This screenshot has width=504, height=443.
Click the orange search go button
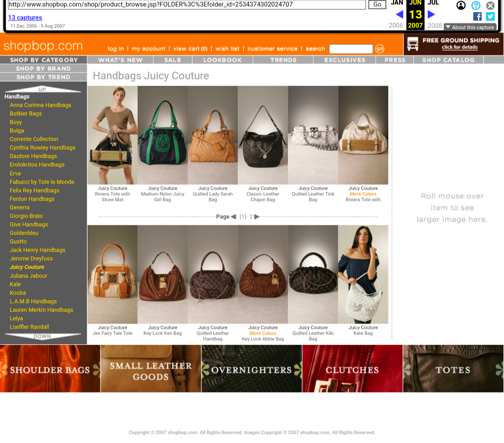(x=380, y=49)
